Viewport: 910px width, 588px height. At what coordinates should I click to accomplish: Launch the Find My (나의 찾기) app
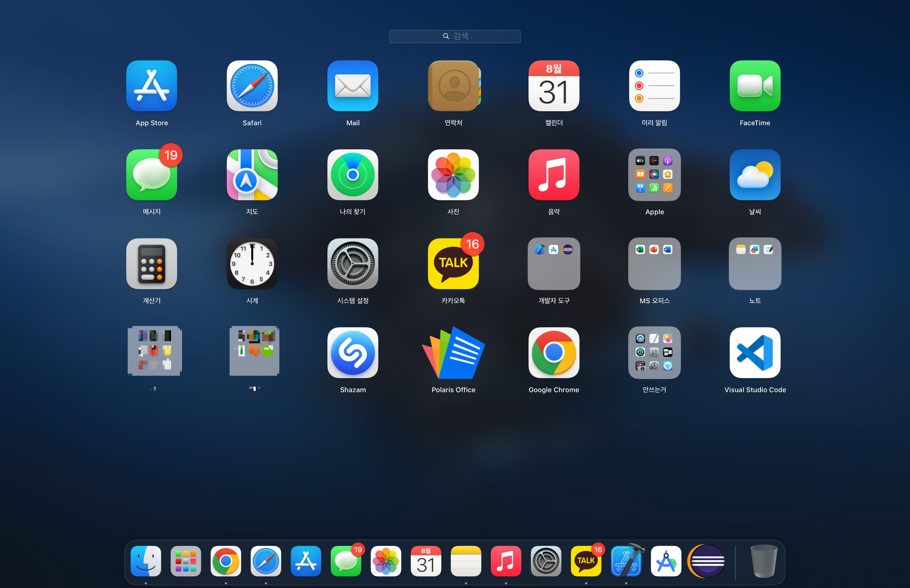pos(352,175)
